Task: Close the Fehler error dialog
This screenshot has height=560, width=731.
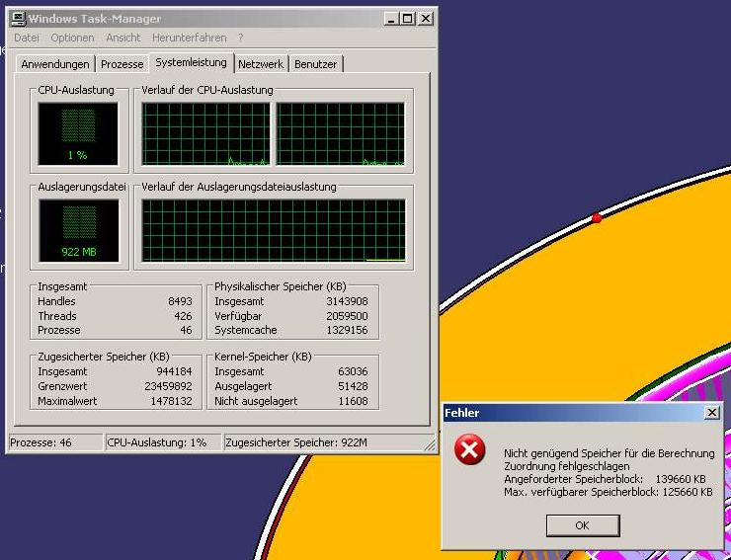Action: click(x=711, y=413)
